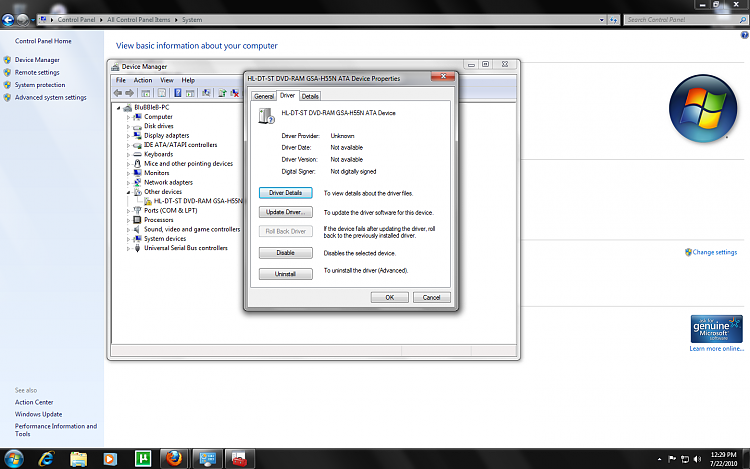750x469 pixels.
Task: Select Universal Serial Bus controllers item
Action: (x=186, y=248)
